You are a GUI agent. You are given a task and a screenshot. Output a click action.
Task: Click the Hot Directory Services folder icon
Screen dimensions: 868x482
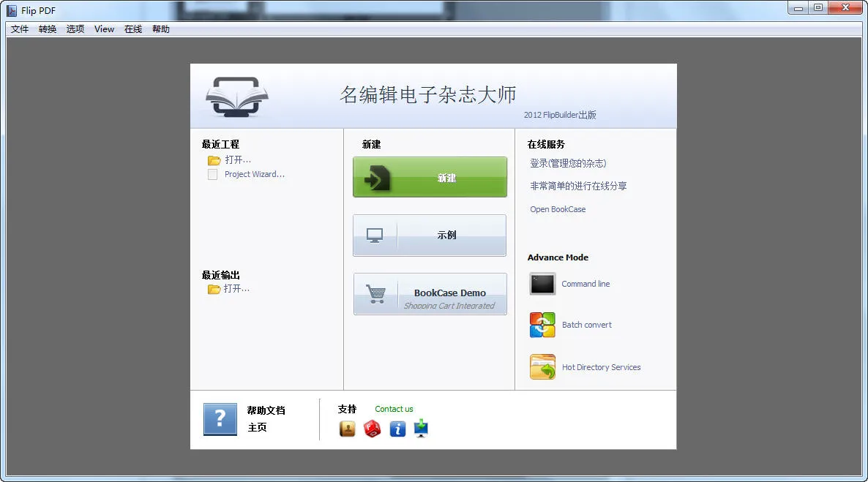click(x=542, y=367)
